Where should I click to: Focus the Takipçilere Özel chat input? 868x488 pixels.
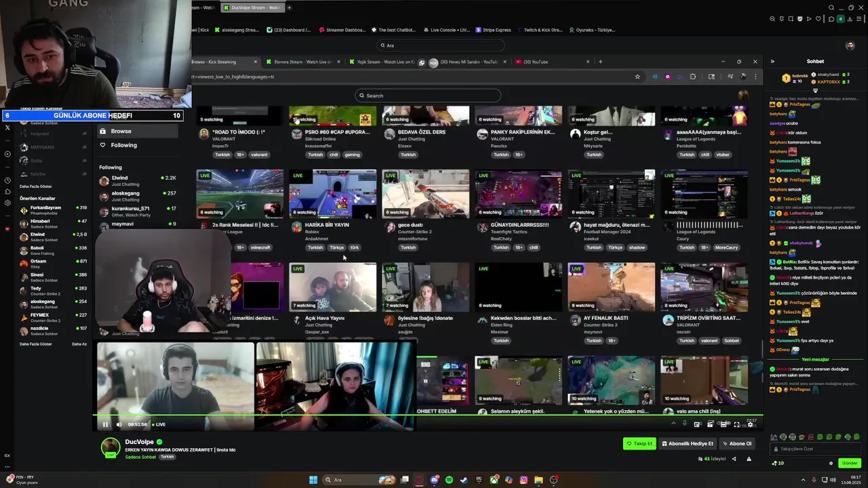tap(816, 449)
